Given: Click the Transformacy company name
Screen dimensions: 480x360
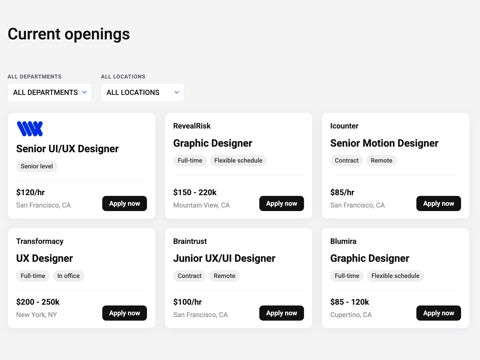Looking at the screenshot, I should [x=40, y=241].
